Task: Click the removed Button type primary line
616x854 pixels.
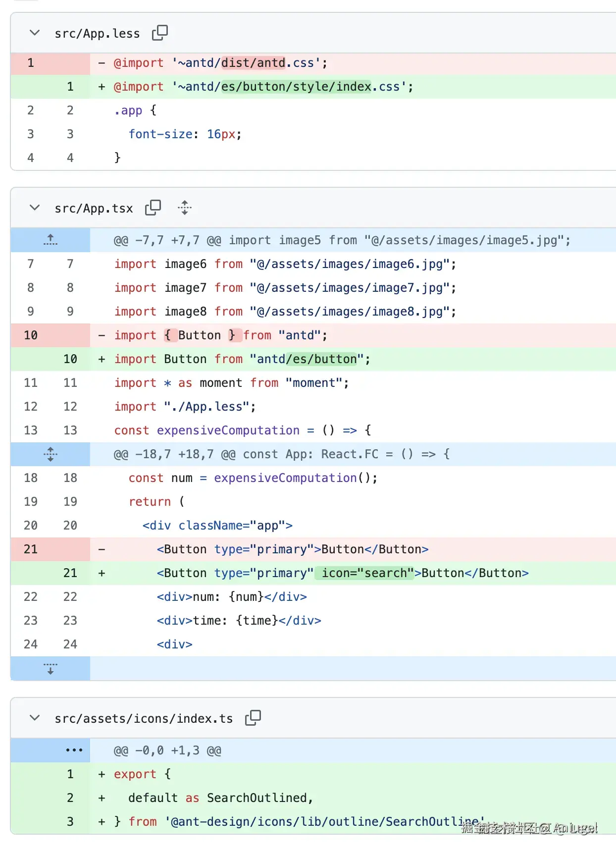Action: coord(292,549)
